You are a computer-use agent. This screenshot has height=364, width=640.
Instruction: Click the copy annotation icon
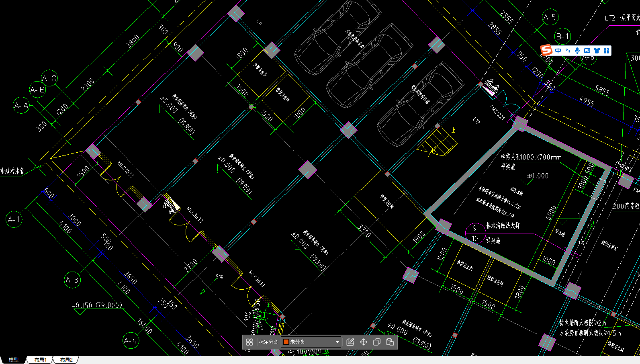pyautogui.click(x=377, y=342)
